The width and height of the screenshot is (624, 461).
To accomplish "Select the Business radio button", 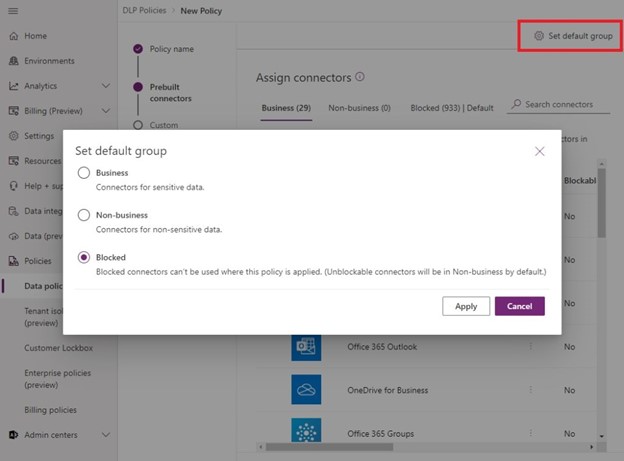I will (x=84, y=173).
